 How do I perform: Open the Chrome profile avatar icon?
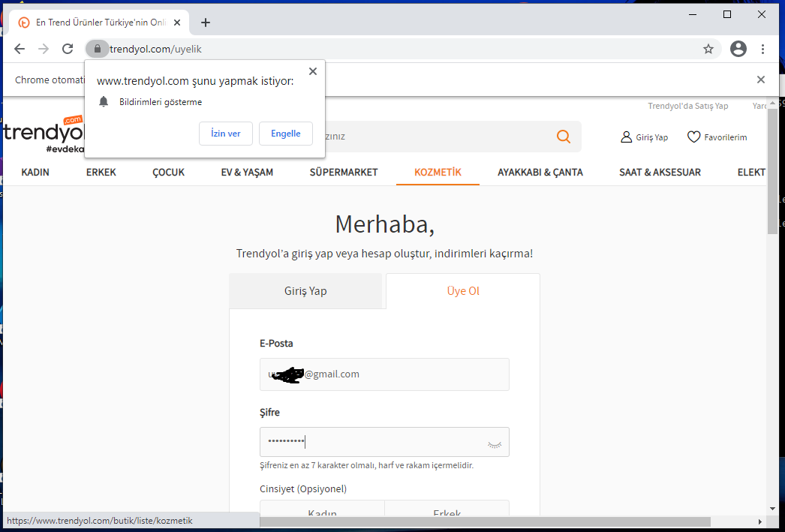tap(738, 49)
